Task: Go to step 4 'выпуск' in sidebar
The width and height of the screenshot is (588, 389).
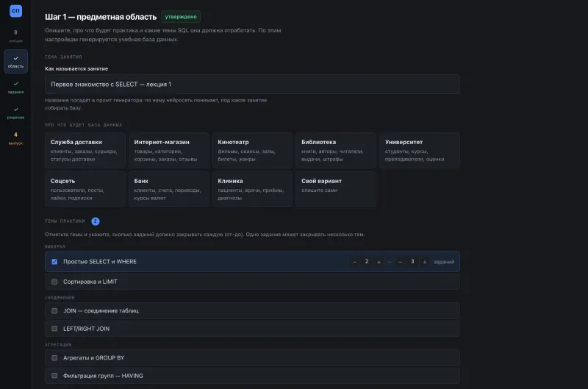Action: [x=15, y=138]
